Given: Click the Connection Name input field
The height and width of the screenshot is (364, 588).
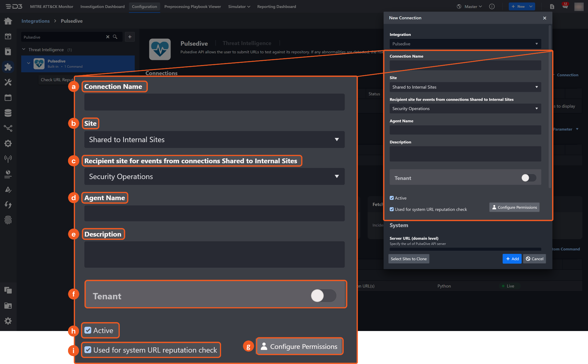Looking at the screenshot, I should point(465,65).
